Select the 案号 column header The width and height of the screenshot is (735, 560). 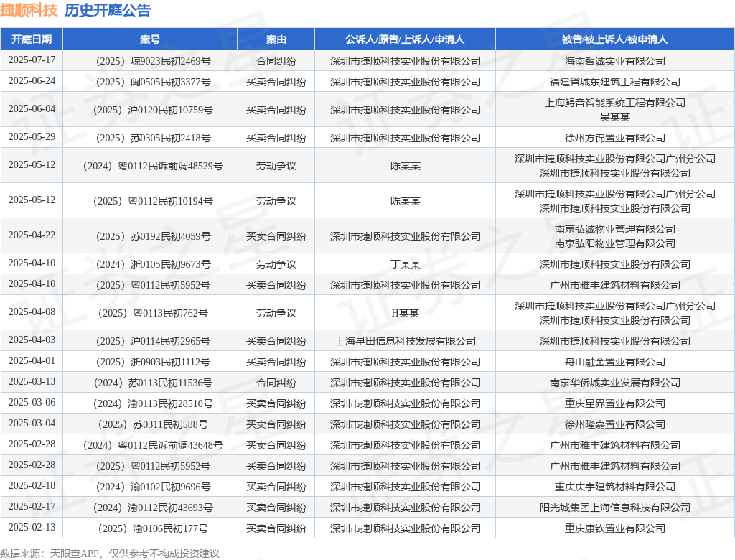coord(150,39)
